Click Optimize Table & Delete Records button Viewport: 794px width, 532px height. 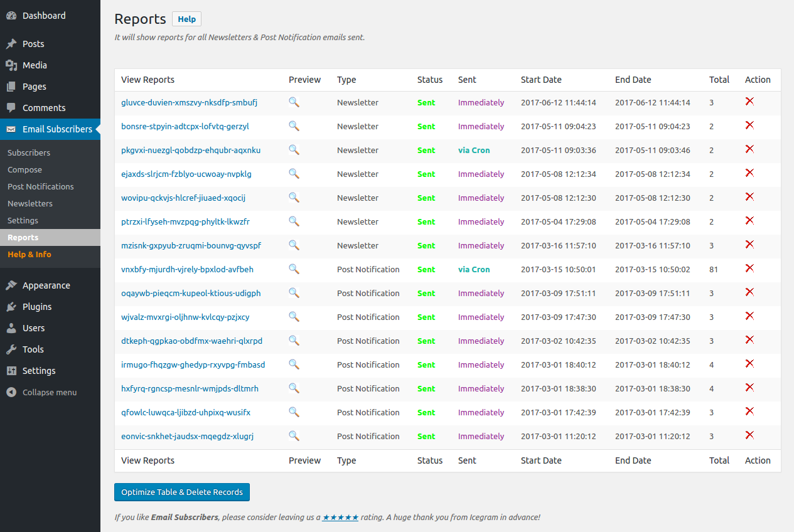[x=182, y=492]
